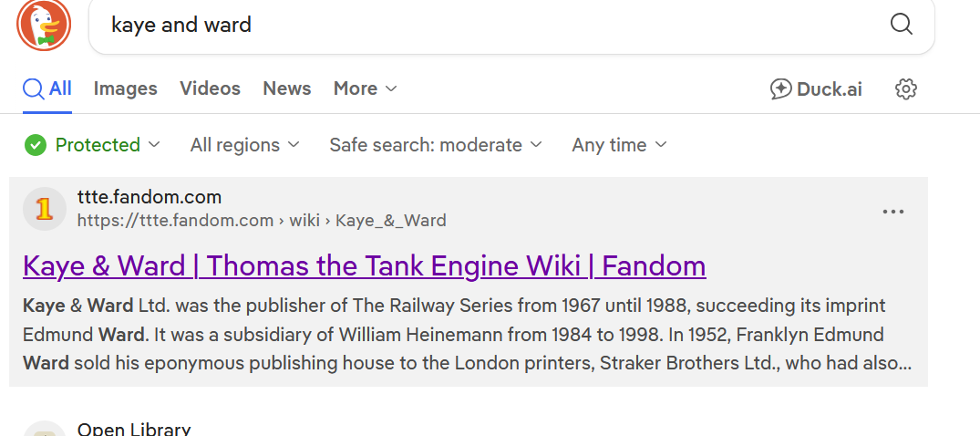Switch to the Images tab

coord(125,88)
